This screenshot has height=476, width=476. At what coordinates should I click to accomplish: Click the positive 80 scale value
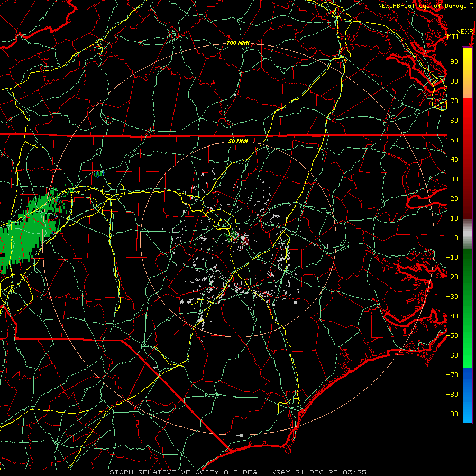pos(454,81)
